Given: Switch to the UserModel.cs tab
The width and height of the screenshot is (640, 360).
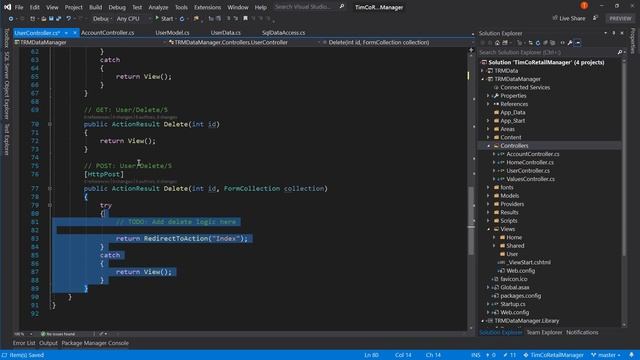Looking at the screenshot, I should point(172,33).
